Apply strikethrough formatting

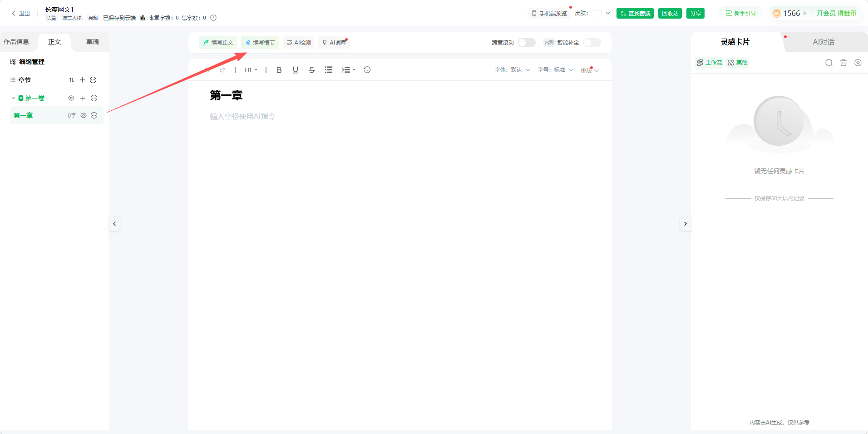click(312, 70)
